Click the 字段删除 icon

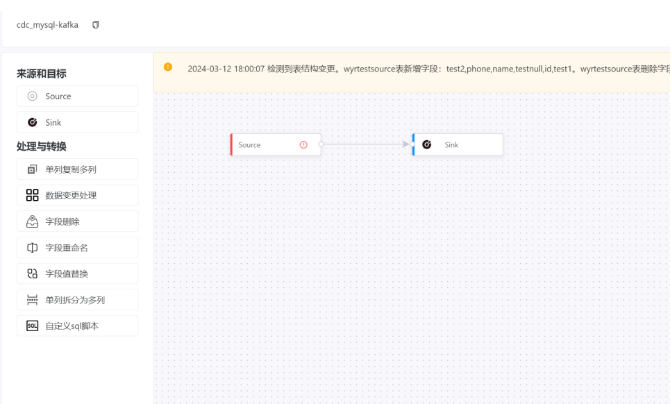coord(32,222)
